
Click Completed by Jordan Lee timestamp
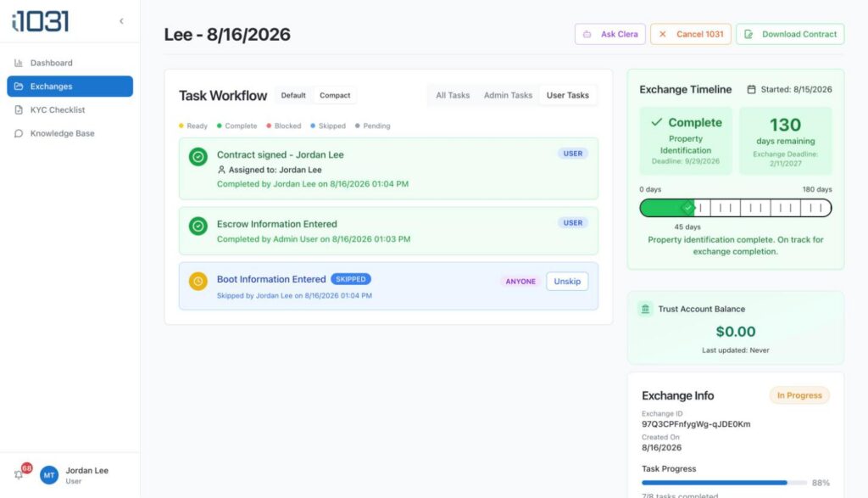tap(313, 184)
